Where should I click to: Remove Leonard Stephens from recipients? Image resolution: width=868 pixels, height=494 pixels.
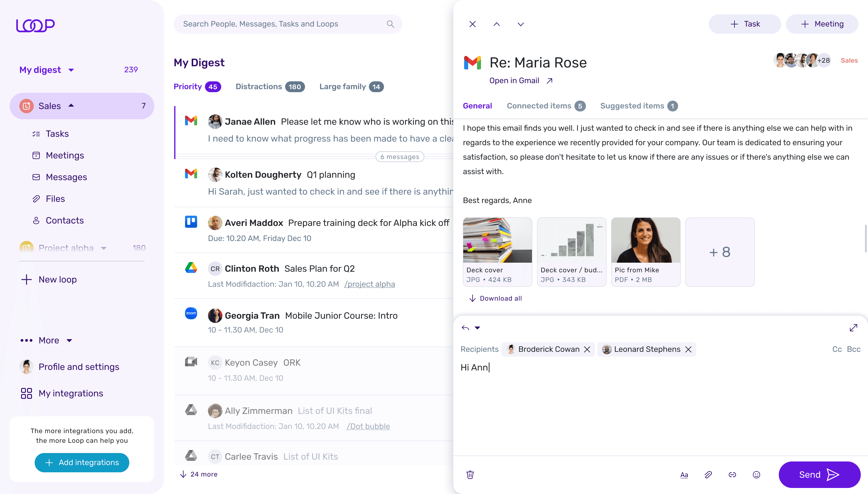[688, 349]
